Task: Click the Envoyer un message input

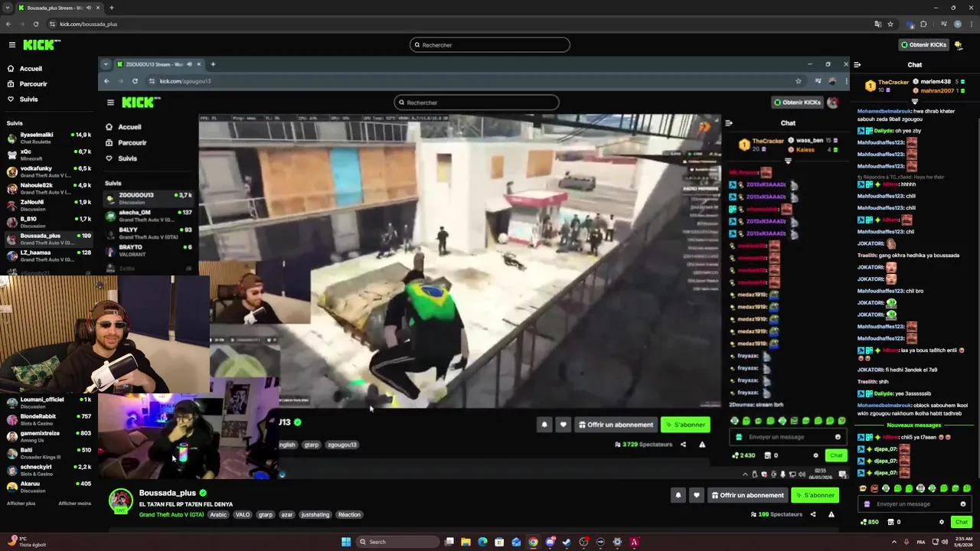Action: pyautogui.click(x=915, y=504)
